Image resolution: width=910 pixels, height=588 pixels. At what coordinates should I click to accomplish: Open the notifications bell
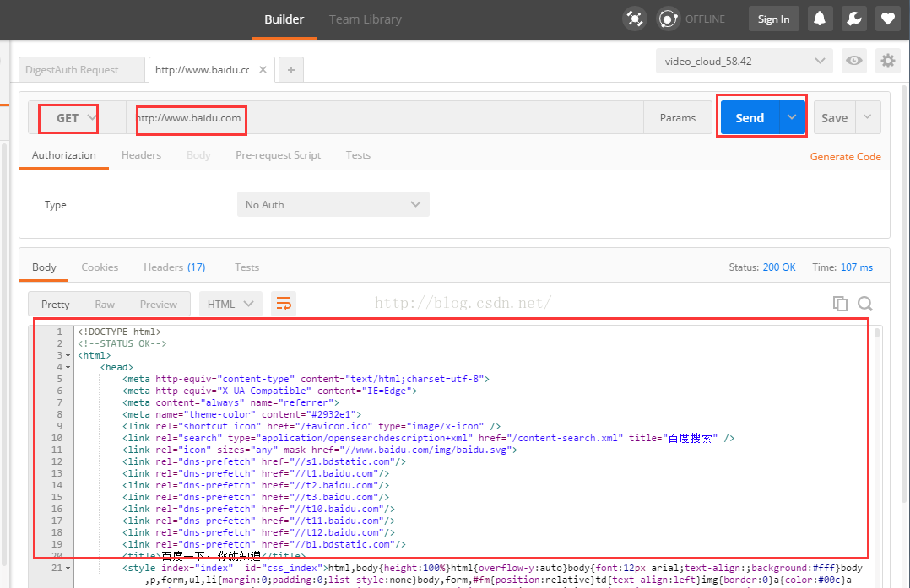click(819, 19)
